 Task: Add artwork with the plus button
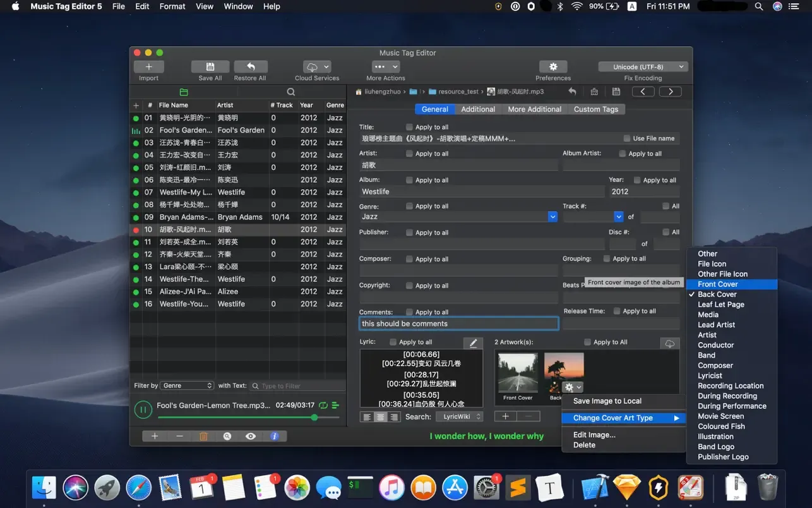(505, 416)
